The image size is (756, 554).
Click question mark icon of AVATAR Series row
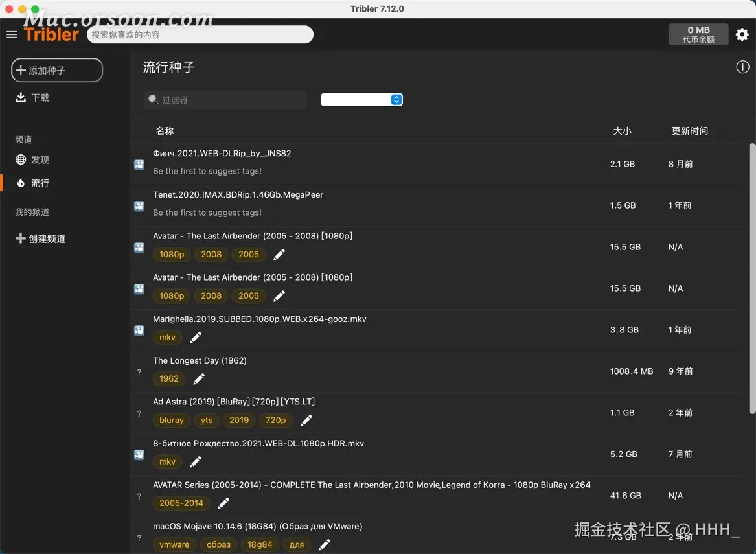[139, 496]
